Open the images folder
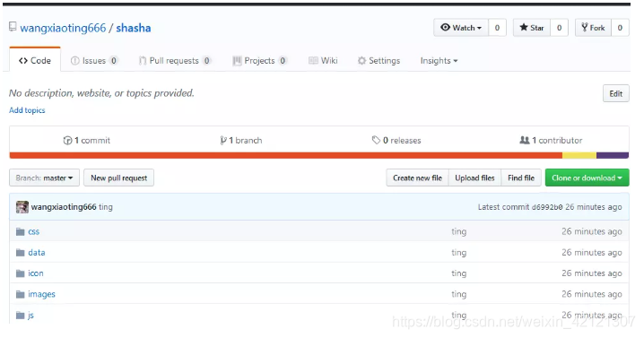Viewport: 644px width, 338px height. click(41, 294)
